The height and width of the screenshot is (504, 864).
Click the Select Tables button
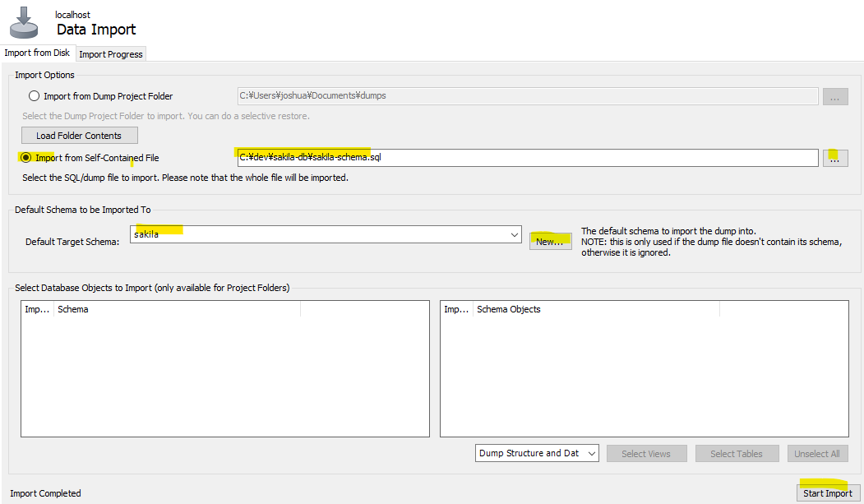pyautogui.click(x=737, y=453)
